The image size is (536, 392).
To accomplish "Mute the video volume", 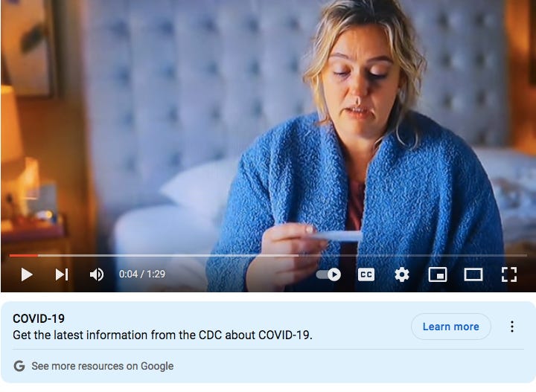I will (96, 274).
